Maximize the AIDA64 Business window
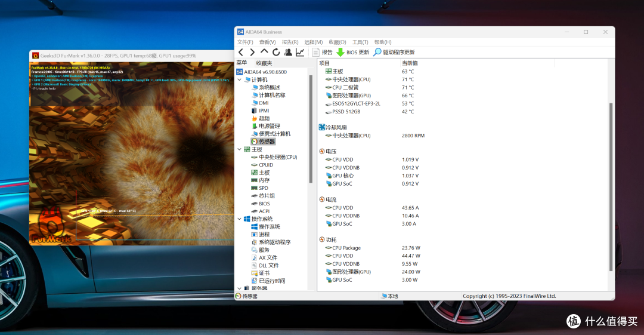Screen dimensions: 644x335 (586, 32)
